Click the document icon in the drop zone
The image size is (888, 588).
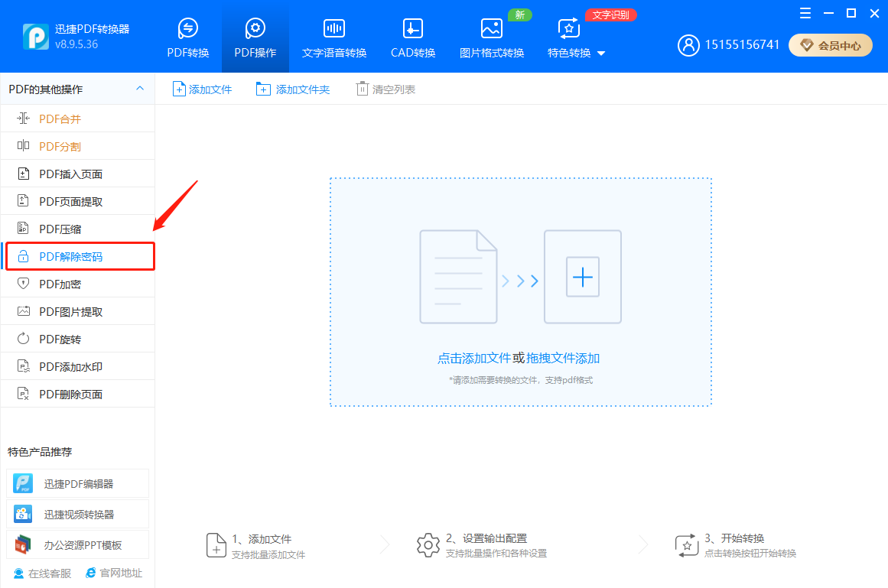(x=458, y=277)
